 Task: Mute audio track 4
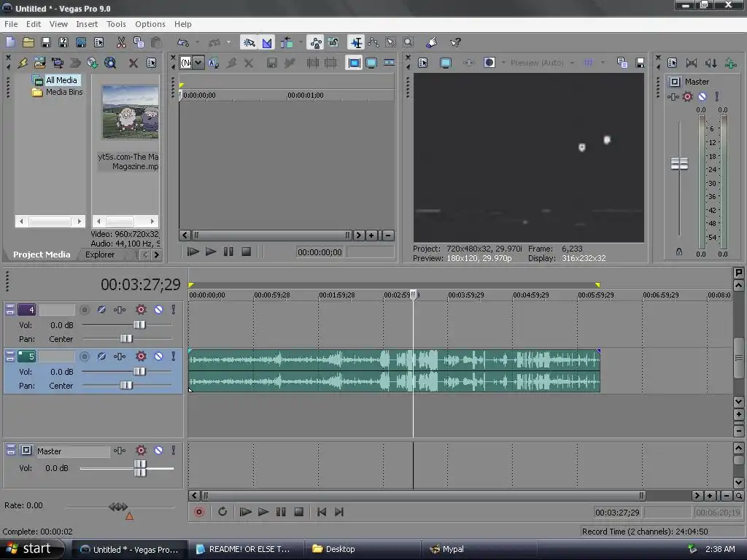[158, 309]
